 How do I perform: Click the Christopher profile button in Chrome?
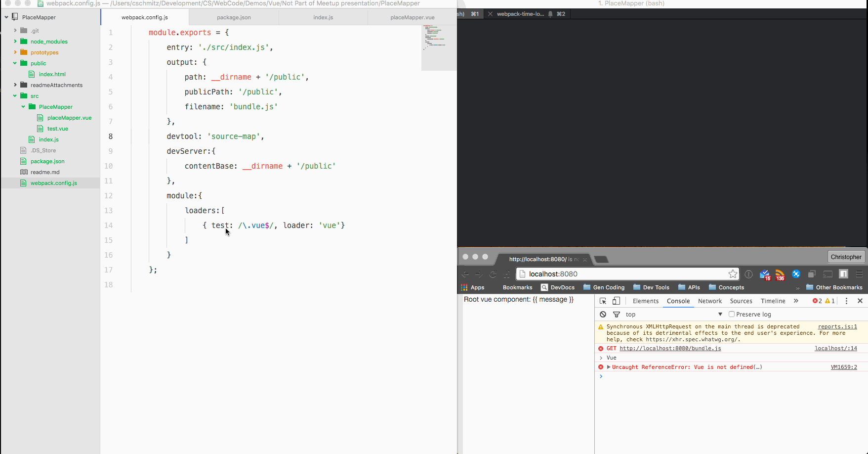(x=846, y=257)
